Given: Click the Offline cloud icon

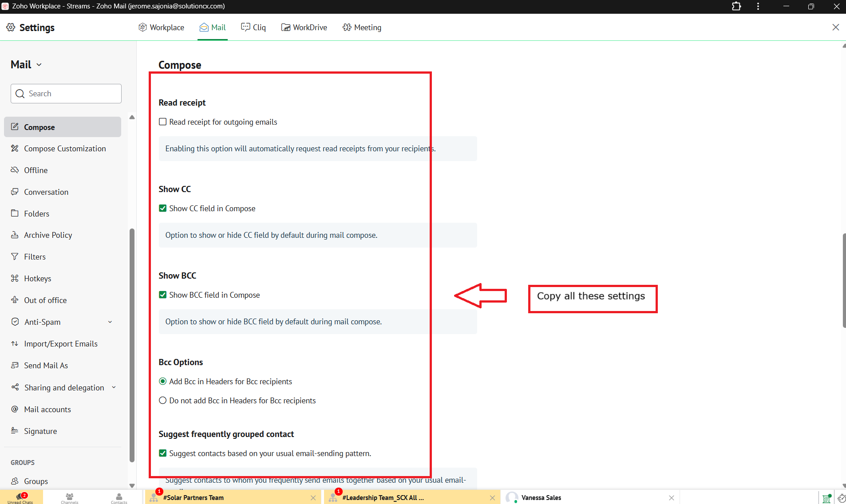Looking at the screenshot, I should click(15, 170).
